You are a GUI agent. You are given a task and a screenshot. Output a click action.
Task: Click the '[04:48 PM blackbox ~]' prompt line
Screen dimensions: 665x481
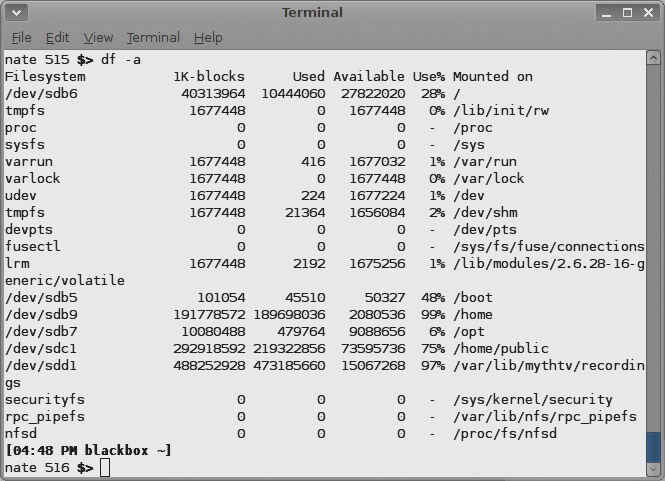point(88,450)
